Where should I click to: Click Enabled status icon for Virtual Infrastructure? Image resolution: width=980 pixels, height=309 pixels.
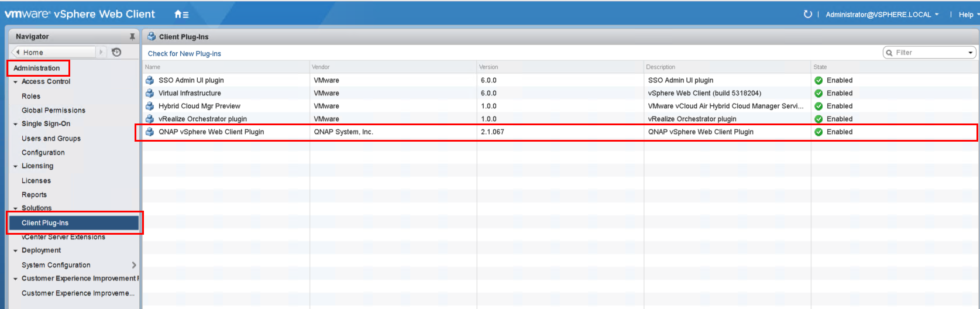819,93
